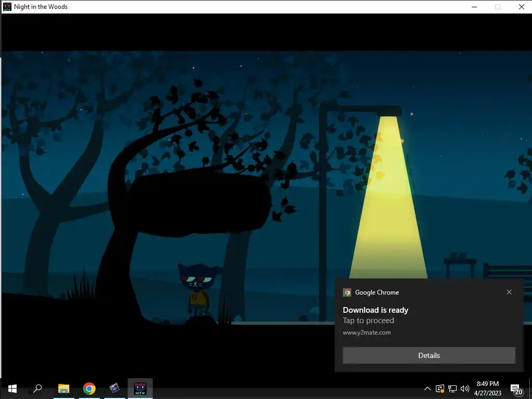532x399 pixels.
Task: Click the 'Google Chrome' notification app name
Action: click(x=377, y=292)
